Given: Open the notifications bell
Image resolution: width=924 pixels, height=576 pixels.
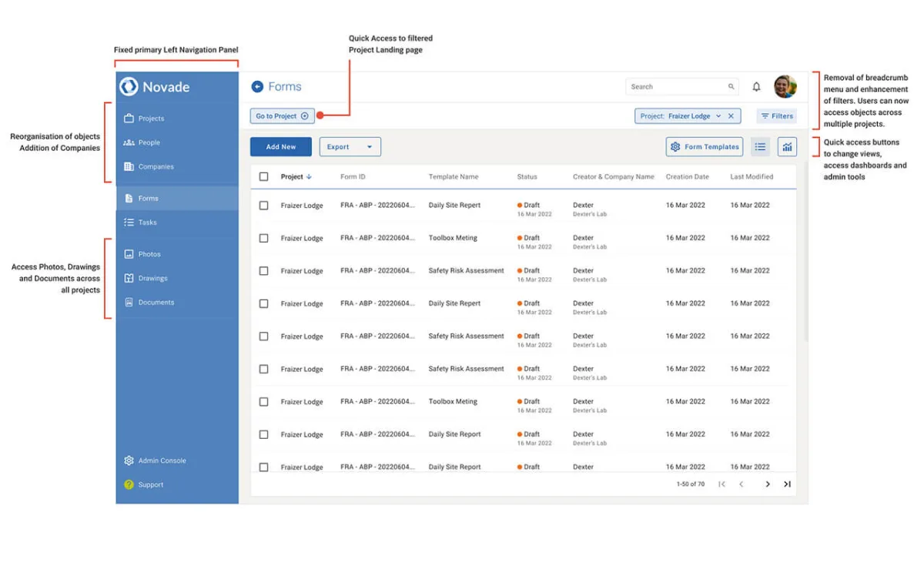Looking at the screenshot, I should pos(756,87).
